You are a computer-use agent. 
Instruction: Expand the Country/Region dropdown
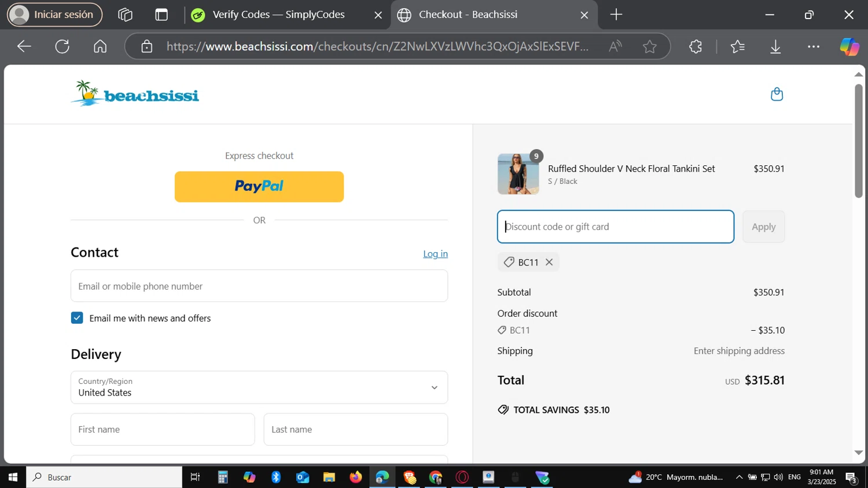[259, 387]
